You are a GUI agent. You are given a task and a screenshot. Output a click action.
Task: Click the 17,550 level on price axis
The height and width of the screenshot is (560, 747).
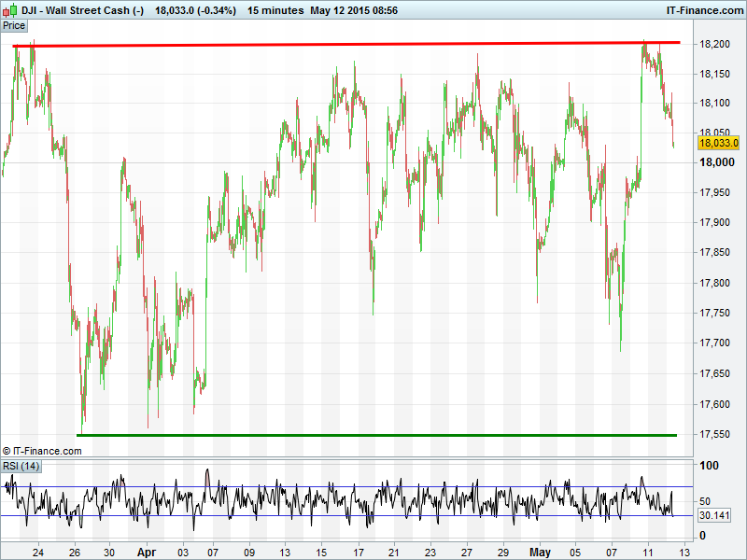point(715,435)
